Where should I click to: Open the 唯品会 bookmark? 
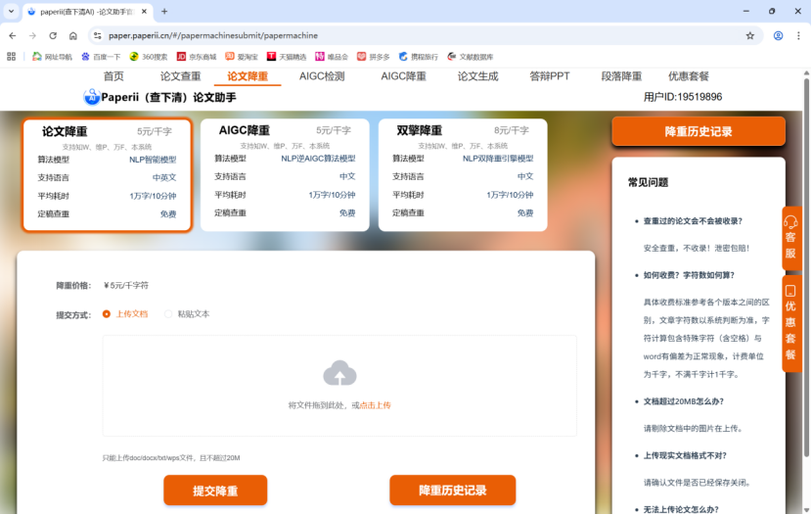pos(332,57)
